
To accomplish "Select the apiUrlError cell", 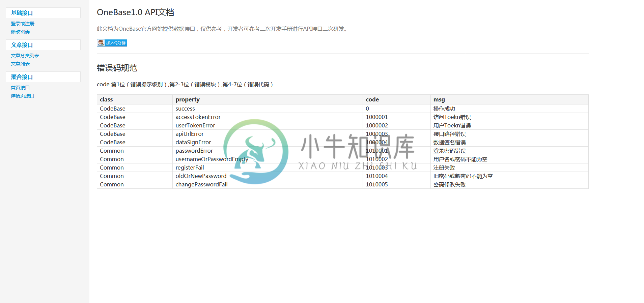I will click(268, 134).
